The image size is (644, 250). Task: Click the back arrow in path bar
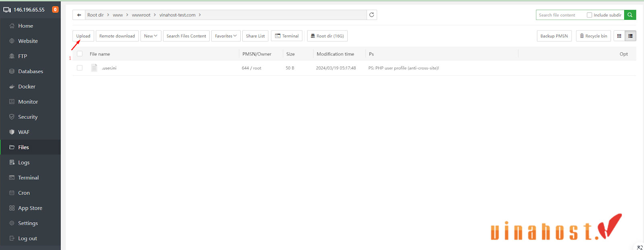(79, 15)
